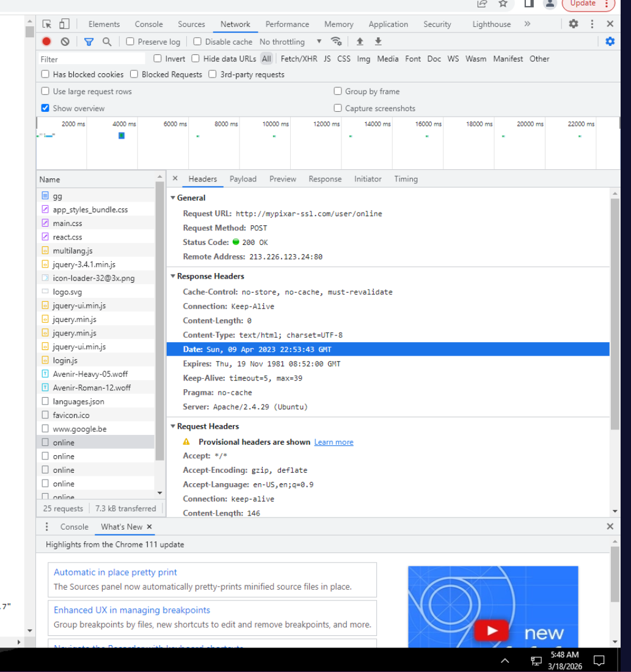The height and width of the screenshot is (672, 631).
Task: Select the inspect element picker icon
Action: [x=47, y=24]
